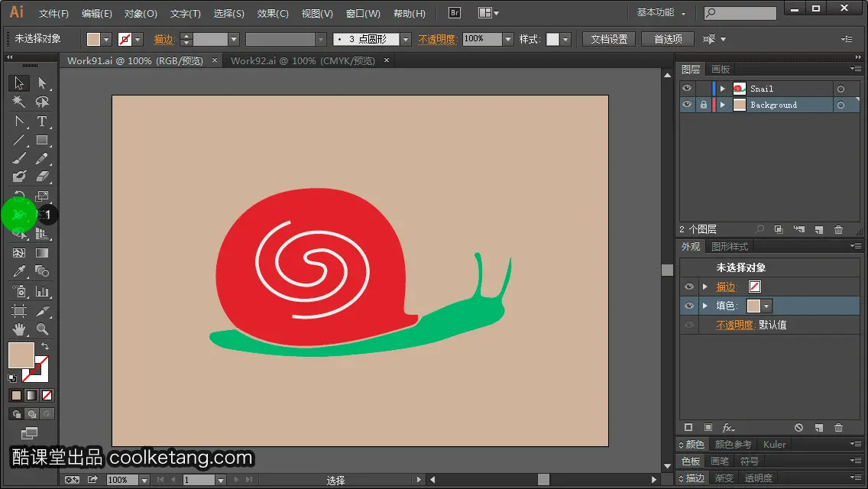The image size is (868, 489).
Task: Click the 首选项 button
Action: tap(668, 39)
